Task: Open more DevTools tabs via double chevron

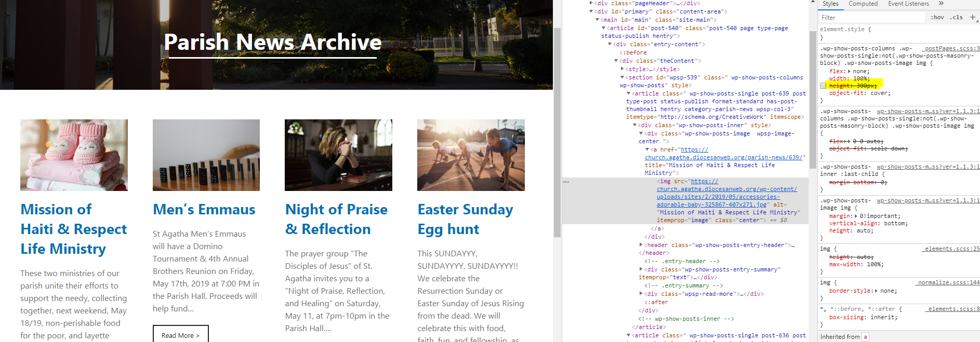Action: [941, 4]
